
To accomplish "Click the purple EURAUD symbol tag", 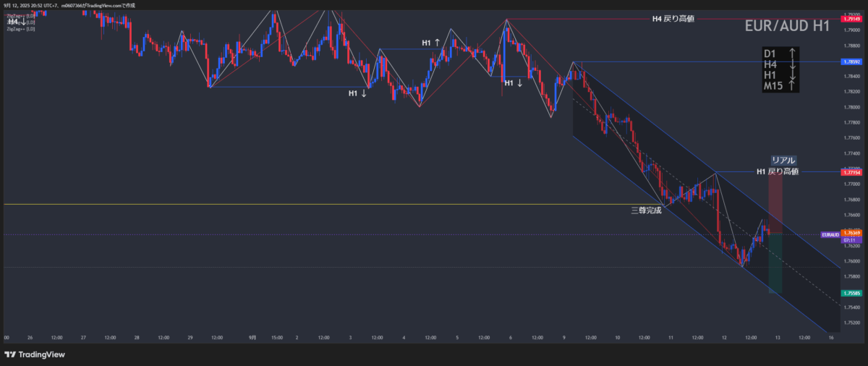I will click(830, 234).
